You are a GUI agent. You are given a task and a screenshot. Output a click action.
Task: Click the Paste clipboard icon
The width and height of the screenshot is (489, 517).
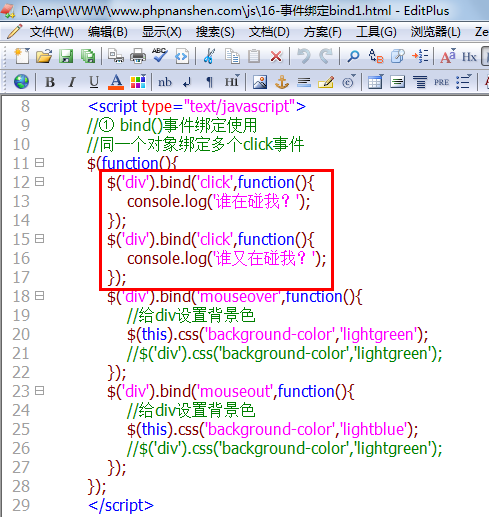coord(254,56)
